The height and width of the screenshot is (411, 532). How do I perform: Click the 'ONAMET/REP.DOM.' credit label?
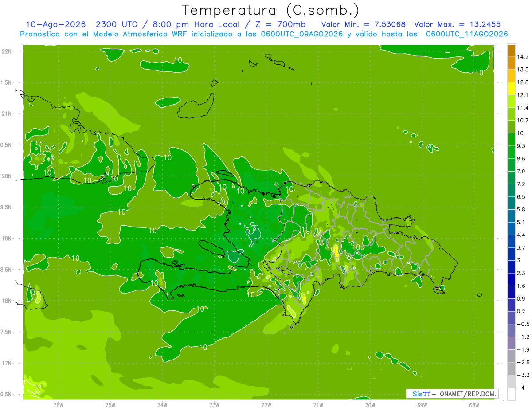point(467,394)
